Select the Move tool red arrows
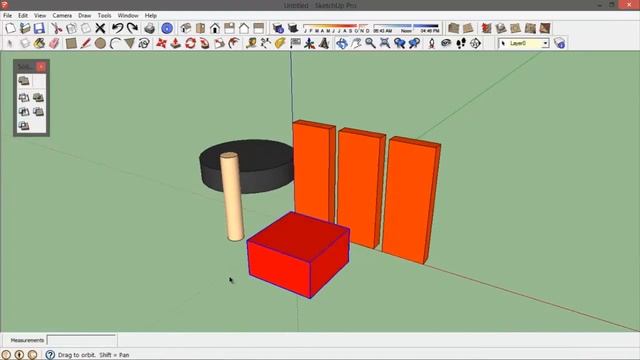Screen dimensions: 640x360 click(161, 43)
